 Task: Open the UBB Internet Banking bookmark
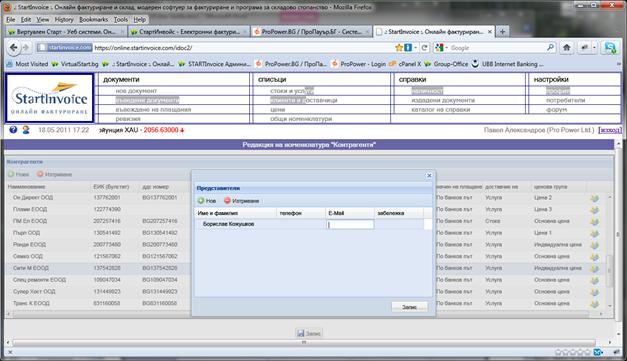[507, 64]
